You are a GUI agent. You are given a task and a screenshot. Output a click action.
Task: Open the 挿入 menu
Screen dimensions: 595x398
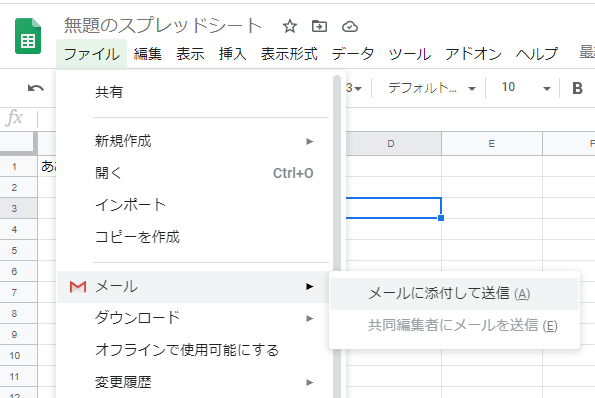[232, 54]
